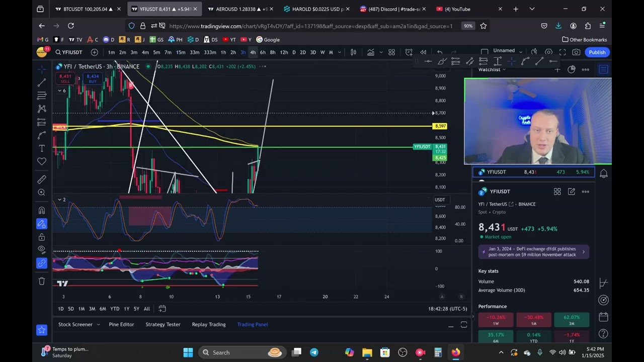Open the candlestick chart type menu
This screenshot has width=644, height=362.
coord(354,52)
